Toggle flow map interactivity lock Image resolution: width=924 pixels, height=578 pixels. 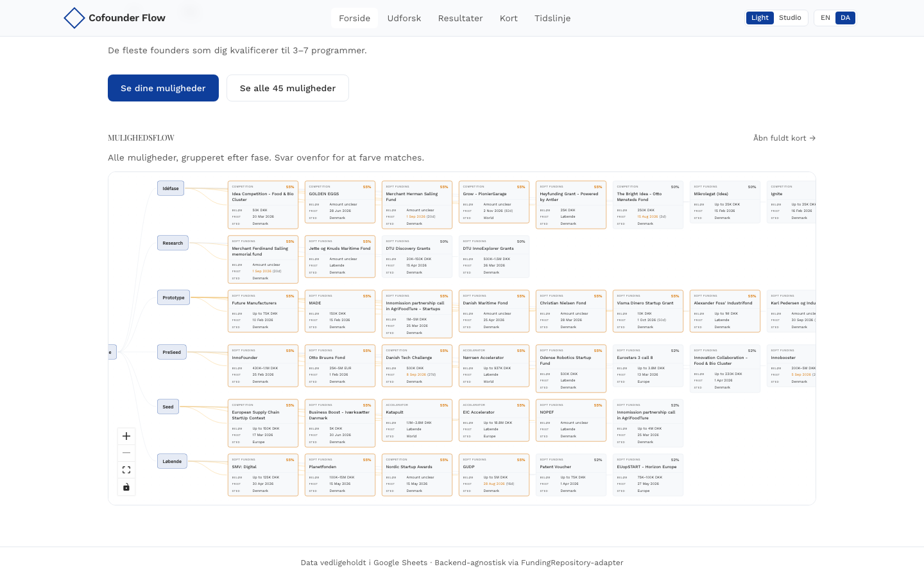coord(126,487)
